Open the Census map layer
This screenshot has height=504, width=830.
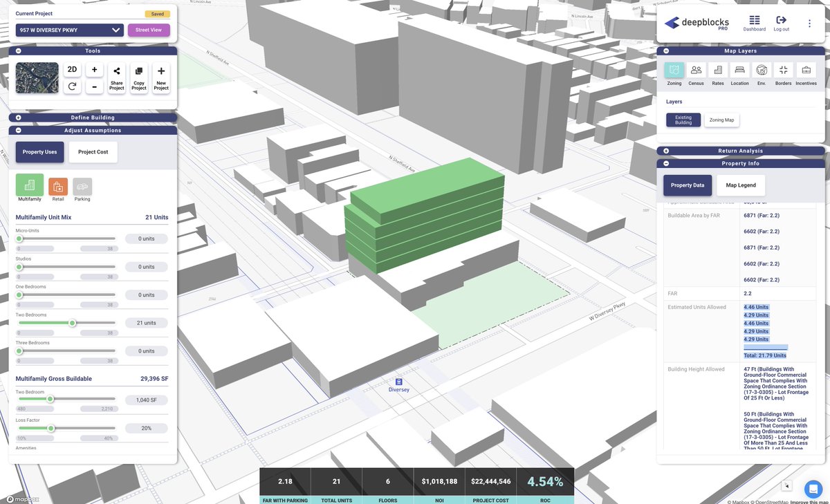point(697,70)
